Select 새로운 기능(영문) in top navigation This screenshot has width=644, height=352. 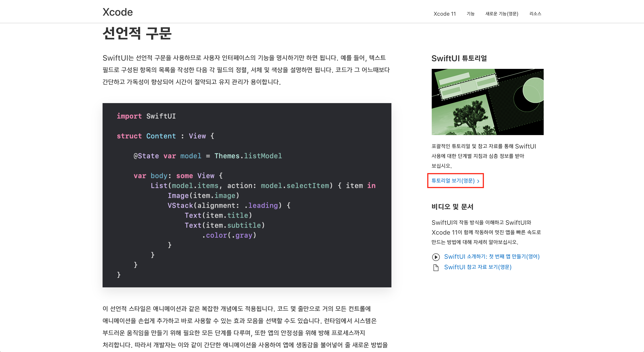tap(502, 14)
